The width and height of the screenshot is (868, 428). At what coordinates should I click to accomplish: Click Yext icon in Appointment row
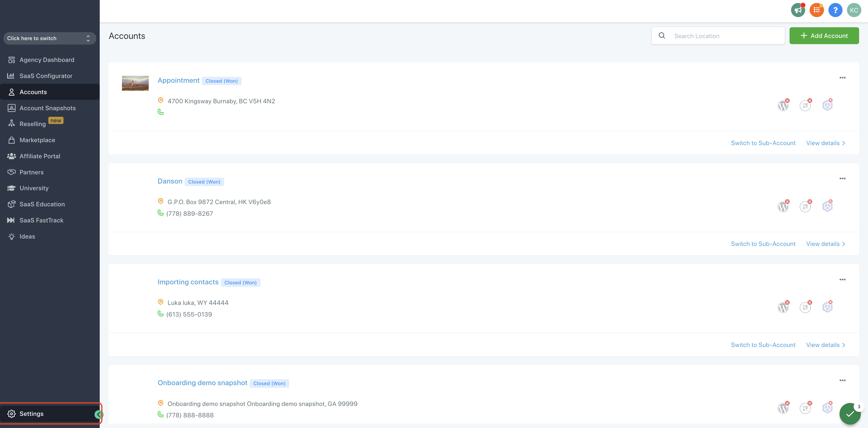tap(805, 106)
